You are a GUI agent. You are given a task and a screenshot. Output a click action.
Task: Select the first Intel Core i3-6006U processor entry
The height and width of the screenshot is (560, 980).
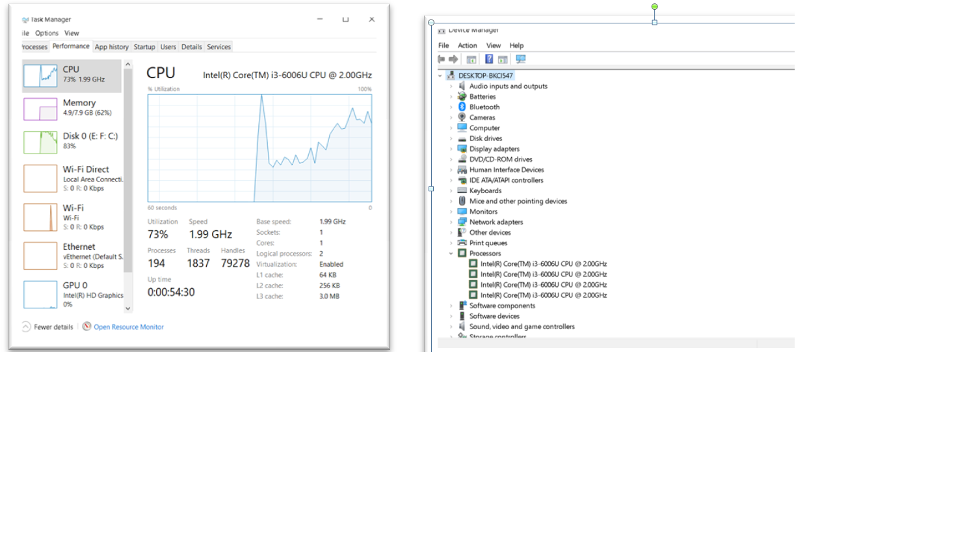pyautogui.click(x=543, y=263)
